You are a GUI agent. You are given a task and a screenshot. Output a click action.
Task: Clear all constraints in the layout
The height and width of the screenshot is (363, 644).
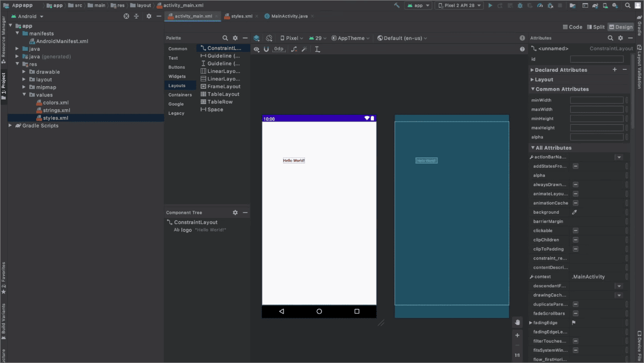click(x=294, y=49)
